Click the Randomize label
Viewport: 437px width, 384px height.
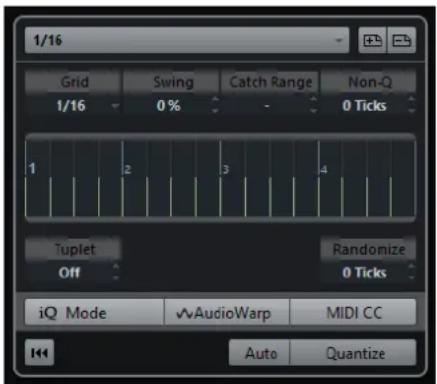pyautogui.click(x=369, y=249)
